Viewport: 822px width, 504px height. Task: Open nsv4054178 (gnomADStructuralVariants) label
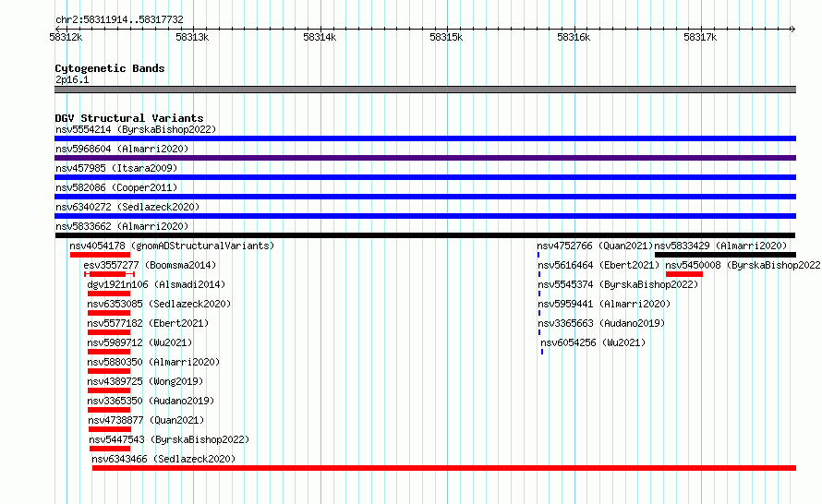click(x=172, y=246)
